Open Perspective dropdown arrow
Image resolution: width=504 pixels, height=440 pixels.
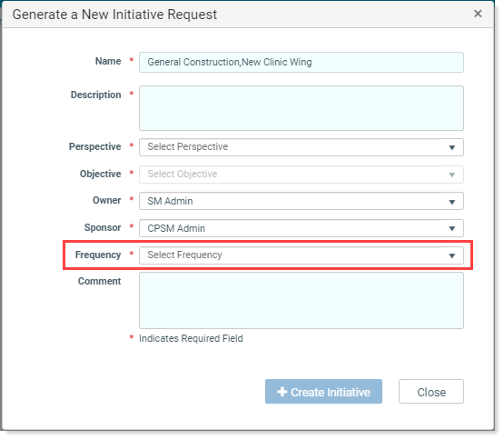451,147
